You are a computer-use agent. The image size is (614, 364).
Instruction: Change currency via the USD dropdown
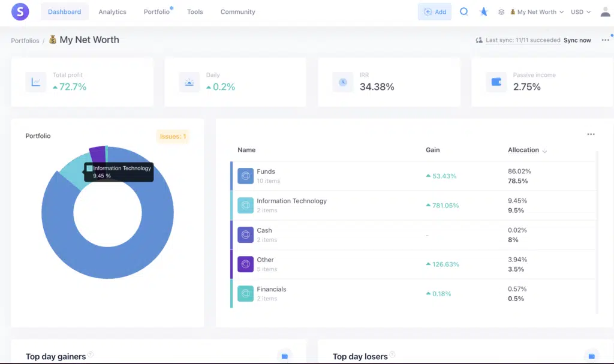pyautogui.click(x=580, y=11)
